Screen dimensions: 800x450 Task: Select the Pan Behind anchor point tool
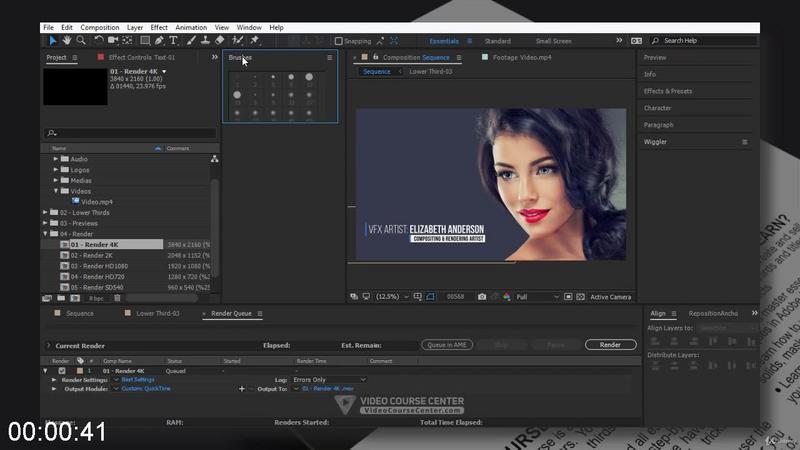point(127,40)
